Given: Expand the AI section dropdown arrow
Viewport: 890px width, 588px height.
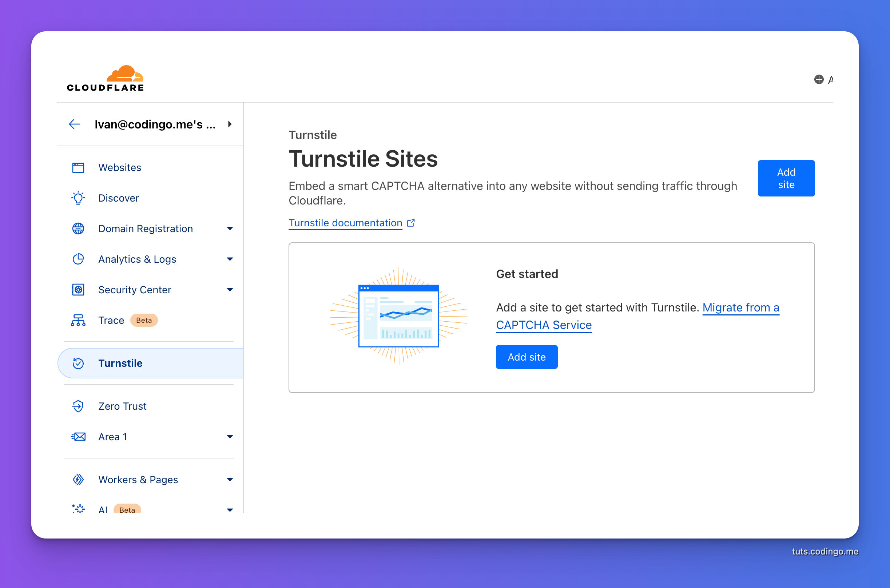Looking at the screenshot, I should pyautogui.click(x=230, y=510).
